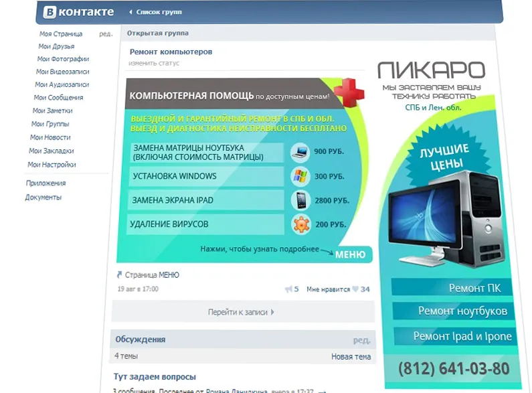Click the arrow icon before Список групп

click(x=130, y=12)
